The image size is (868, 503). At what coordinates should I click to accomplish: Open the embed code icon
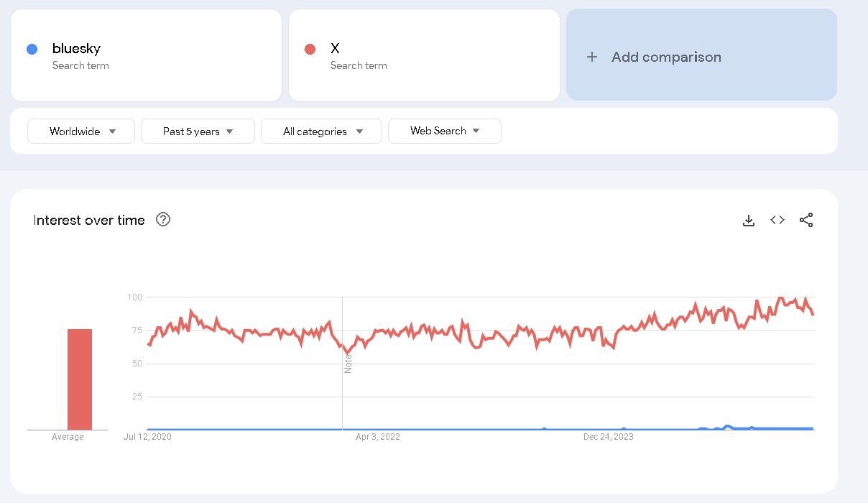click(777, 220)
